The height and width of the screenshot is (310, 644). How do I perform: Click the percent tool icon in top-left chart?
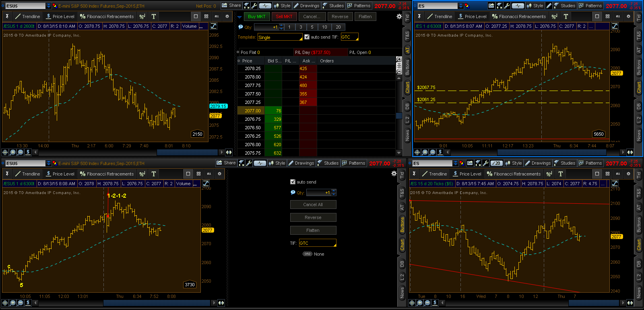point(142,17)
